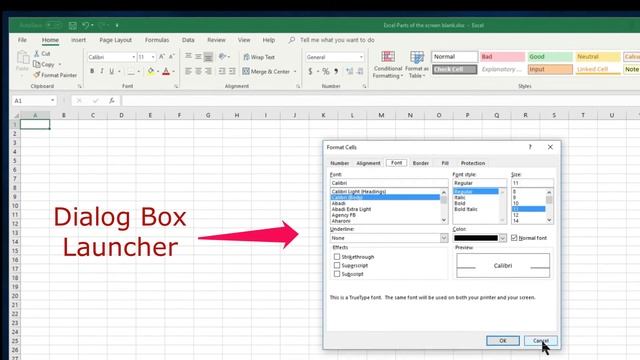The width and height of the screenshot is (640, 360).
Task: Toggle Italic formatting in ribbon
Action: [102, 71]
